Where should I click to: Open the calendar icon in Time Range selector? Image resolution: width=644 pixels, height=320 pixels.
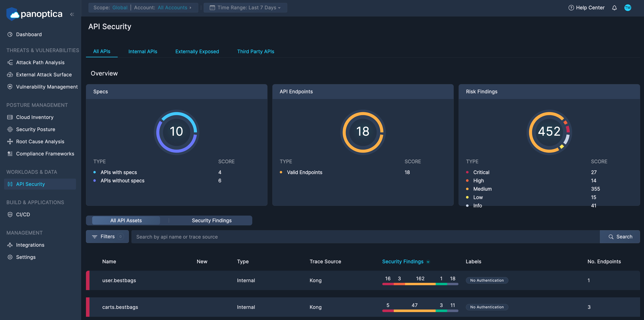click(212, 7)
